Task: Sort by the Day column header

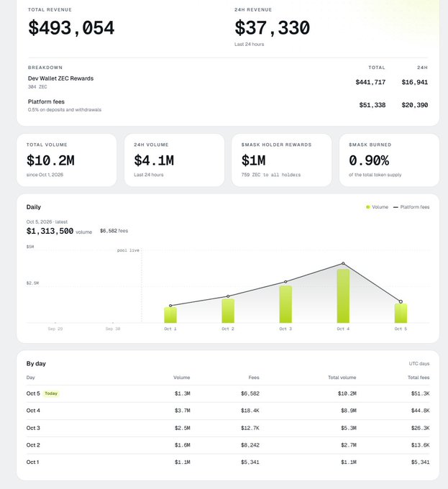Action: click(30, 378)
